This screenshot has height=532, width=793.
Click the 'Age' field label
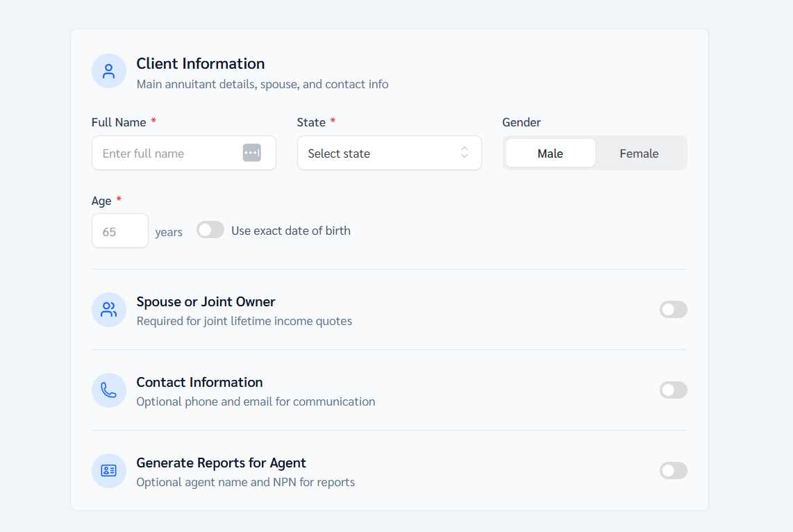101,201
